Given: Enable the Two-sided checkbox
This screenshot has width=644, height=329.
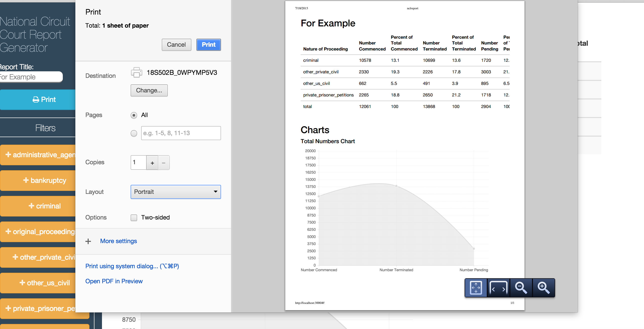Looking at the screenshot, I should click(x=134, y=217).
